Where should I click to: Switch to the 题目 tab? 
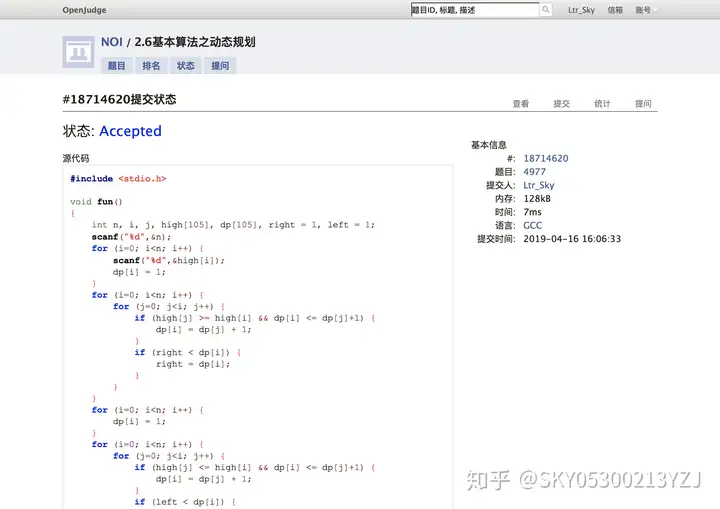pyautogui.click(x=117, y=66)
